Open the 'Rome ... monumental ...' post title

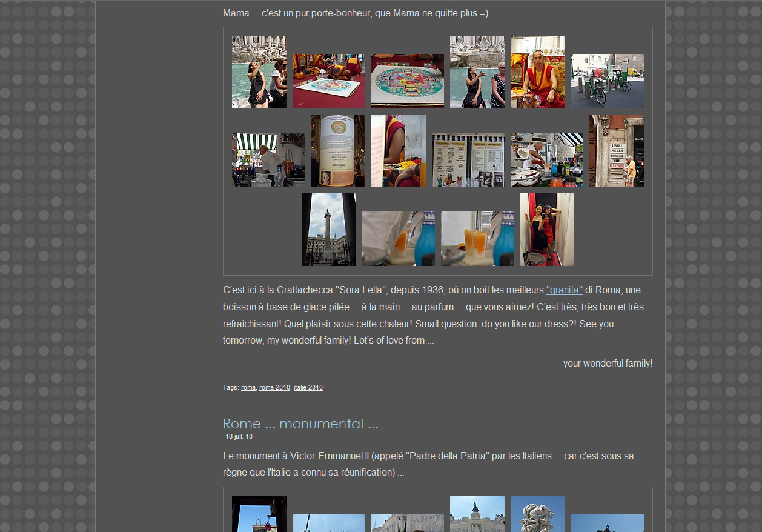(x=300, y=424)
